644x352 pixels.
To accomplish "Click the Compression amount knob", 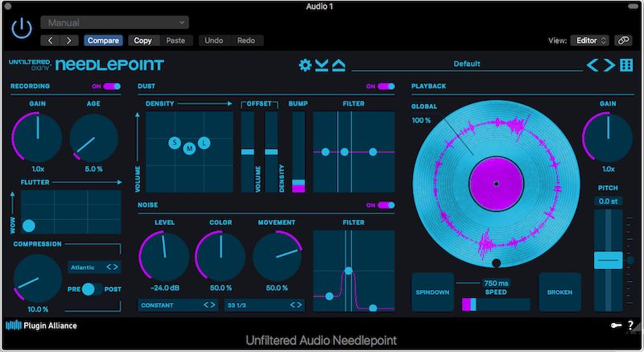I will tap(37, 279).
